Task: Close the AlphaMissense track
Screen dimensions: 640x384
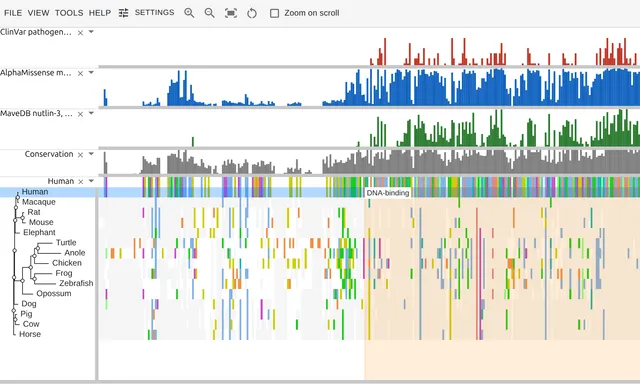Action: tap(80, 73)
